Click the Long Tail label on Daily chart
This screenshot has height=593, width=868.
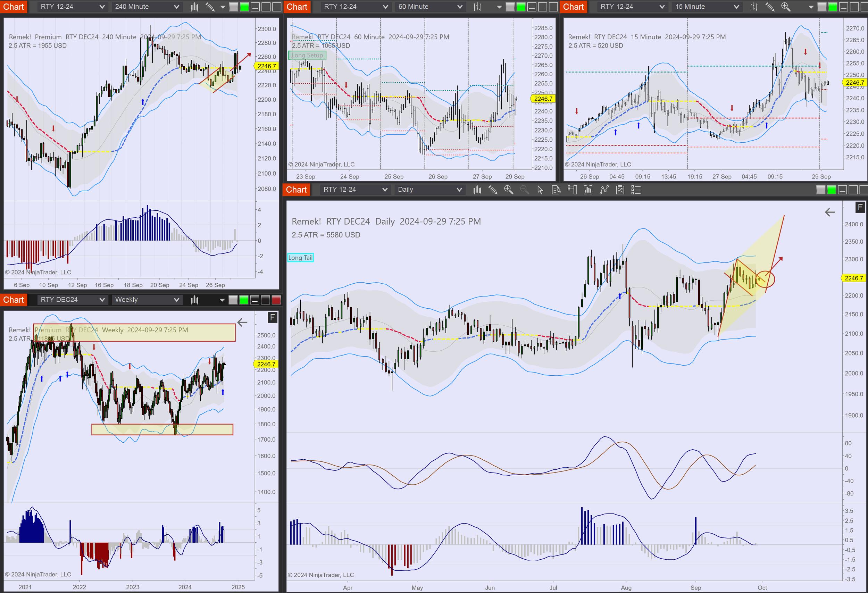click(300, 258)
